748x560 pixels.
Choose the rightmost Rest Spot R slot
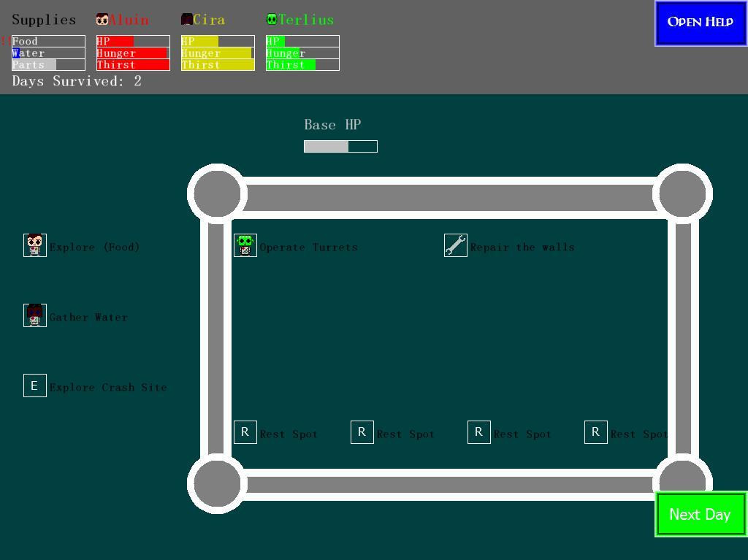(596, 432)
